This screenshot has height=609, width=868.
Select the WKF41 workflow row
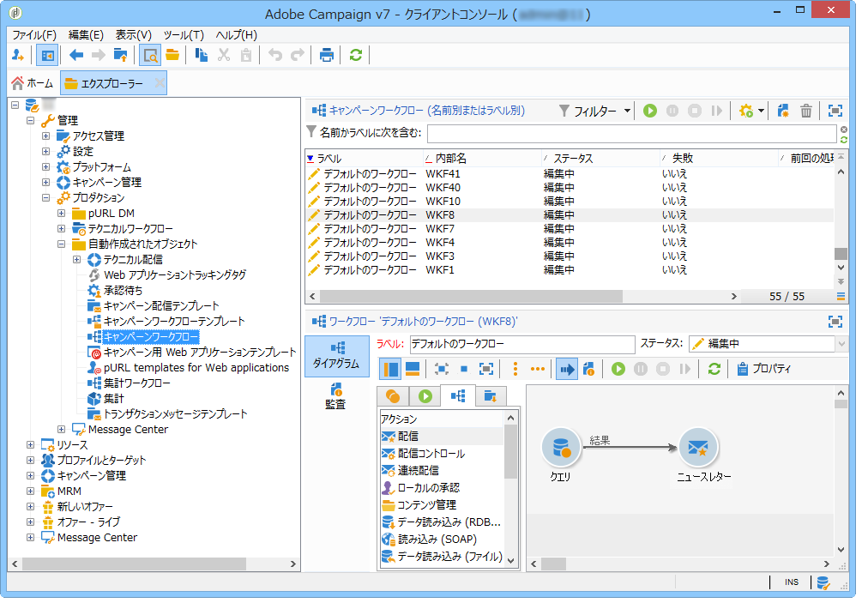tap(569, 174)
